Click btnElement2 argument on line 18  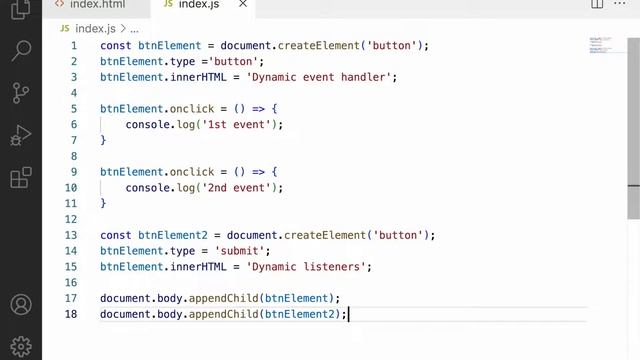[300, 314]
